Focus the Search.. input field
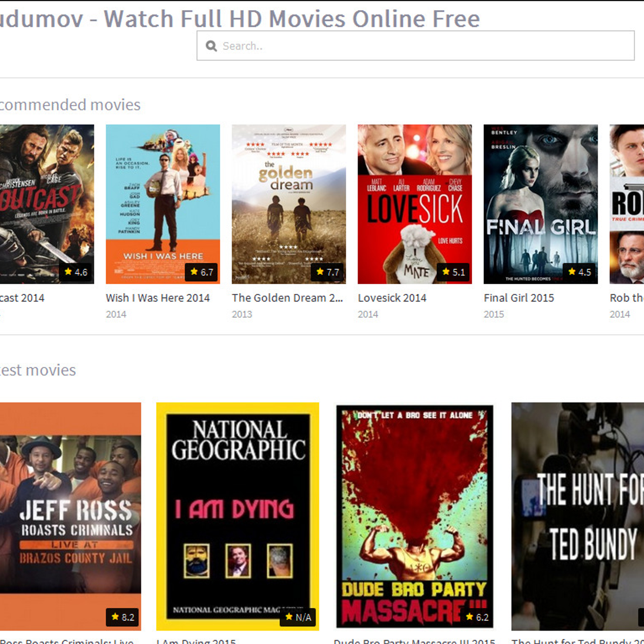Image resolution: width=644 pixels, height=644 pixels. (415, 46)
